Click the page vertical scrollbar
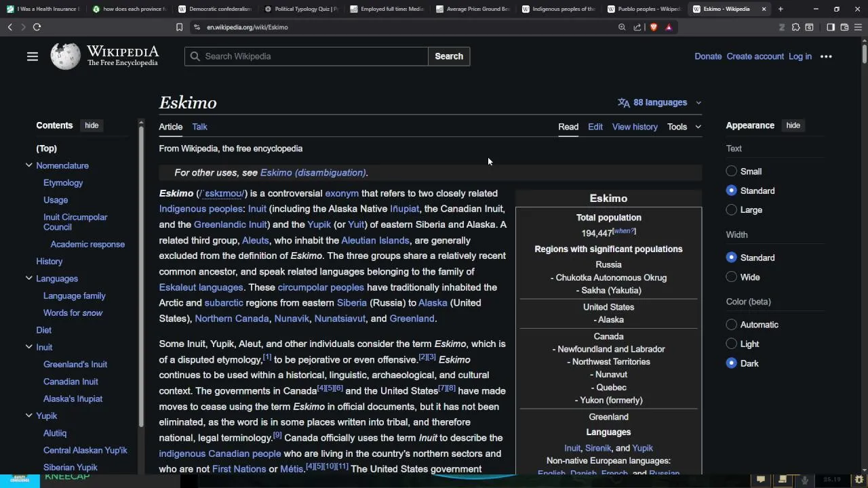Viewport: 868px width, 488px height. [865, 54]
